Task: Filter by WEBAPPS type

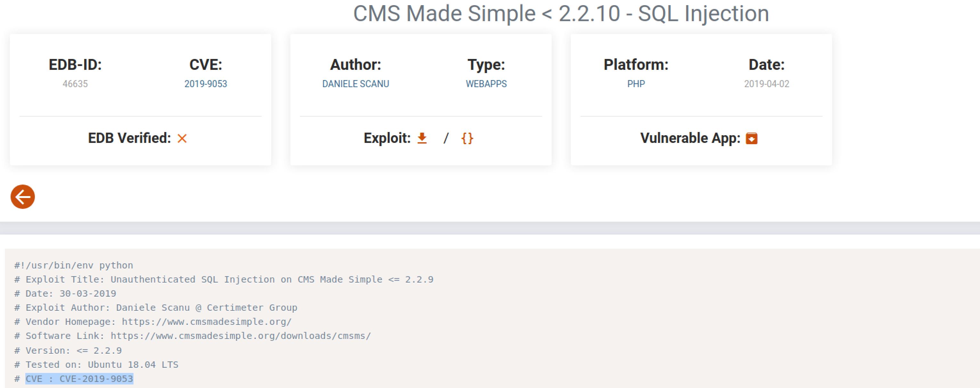Action: coord(486,84)
